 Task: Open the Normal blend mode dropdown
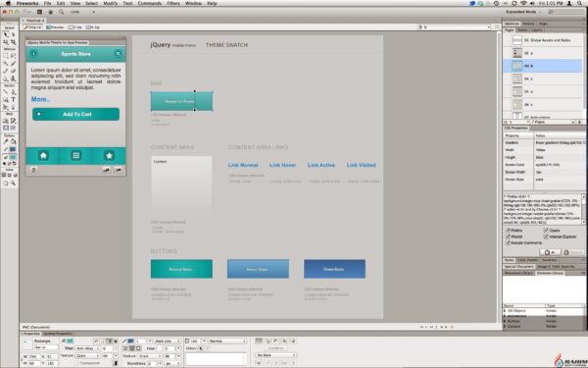[x=227, y=341]
